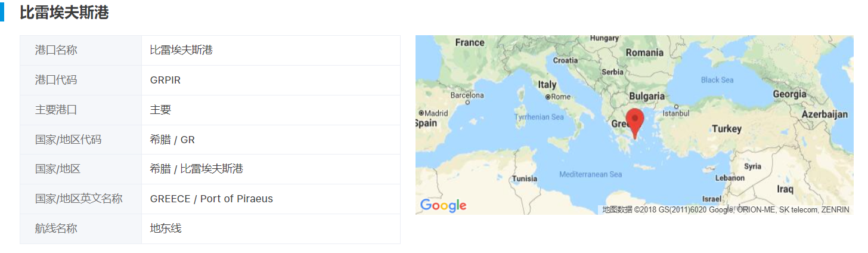Click the GREECE / Port of Piraeus value

pos(211,199)
